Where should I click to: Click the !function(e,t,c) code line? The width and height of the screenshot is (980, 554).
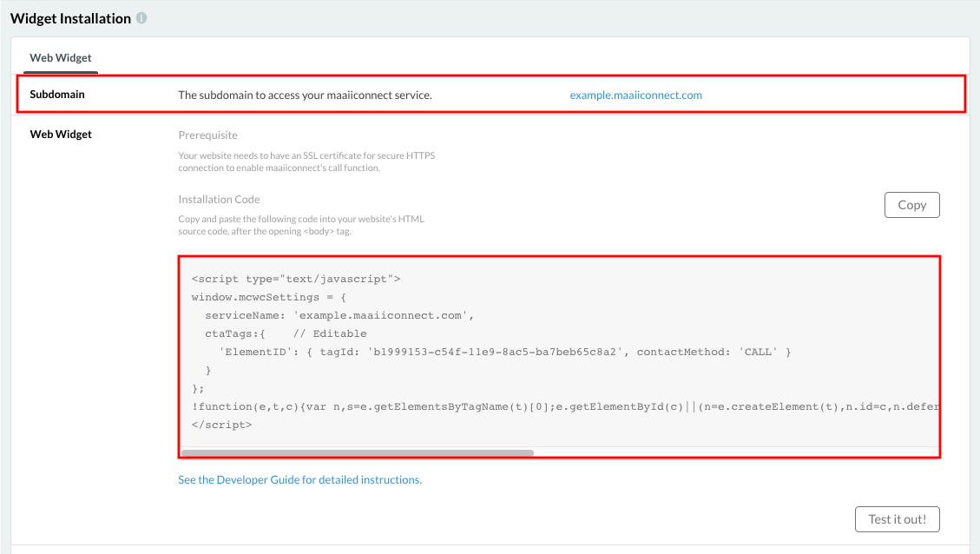tap(565, 407)
